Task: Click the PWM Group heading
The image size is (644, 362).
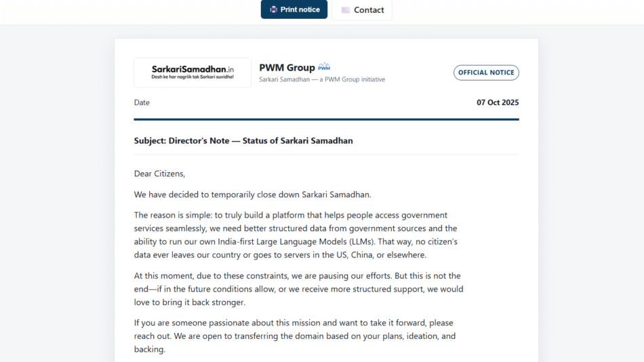Action: coord(287,68)
